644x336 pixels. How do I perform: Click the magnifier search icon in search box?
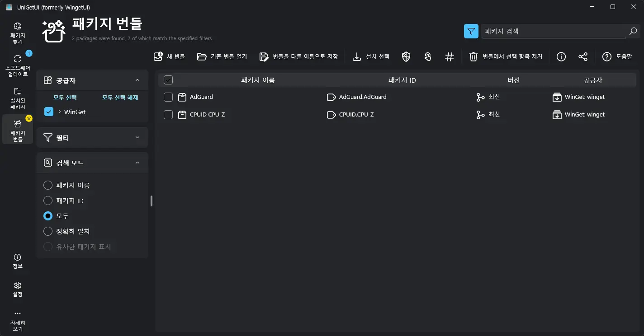(x=633, y=31)
